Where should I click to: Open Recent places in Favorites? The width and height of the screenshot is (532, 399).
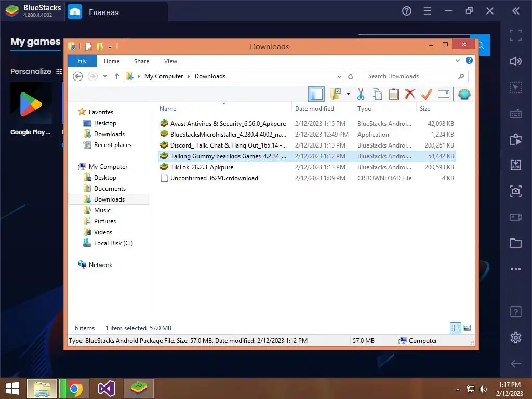click(x=112, y=145)
